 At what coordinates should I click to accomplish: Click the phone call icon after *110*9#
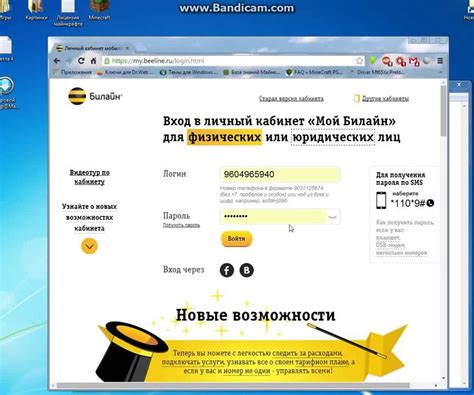click(431, 203)
